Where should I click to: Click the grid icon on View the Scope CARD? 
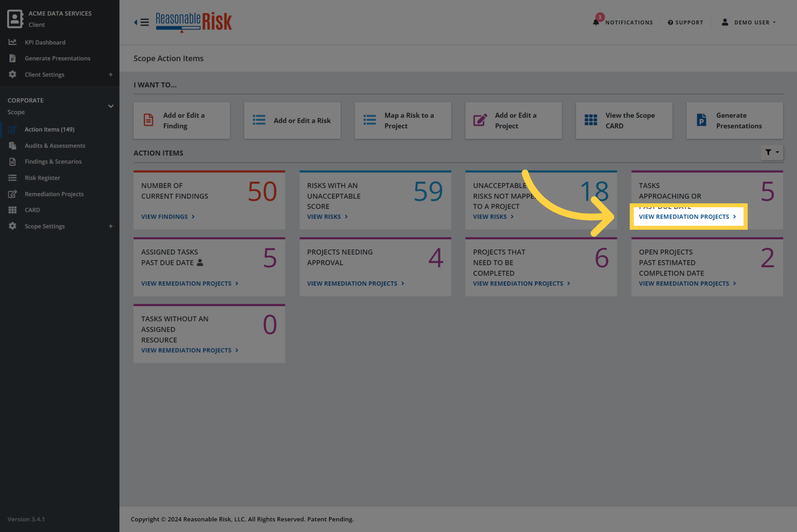(591, 120)
